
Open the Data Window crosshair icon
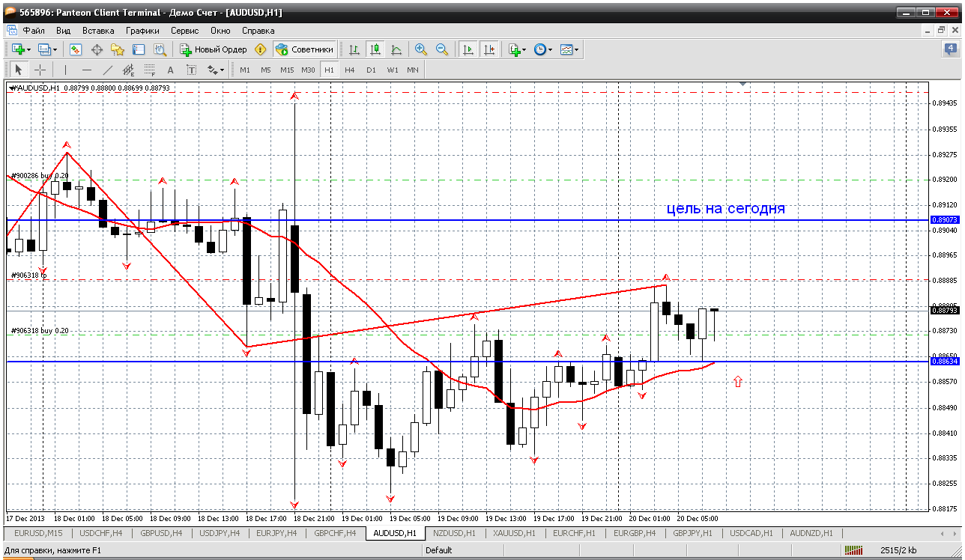[x=97, y=49]
